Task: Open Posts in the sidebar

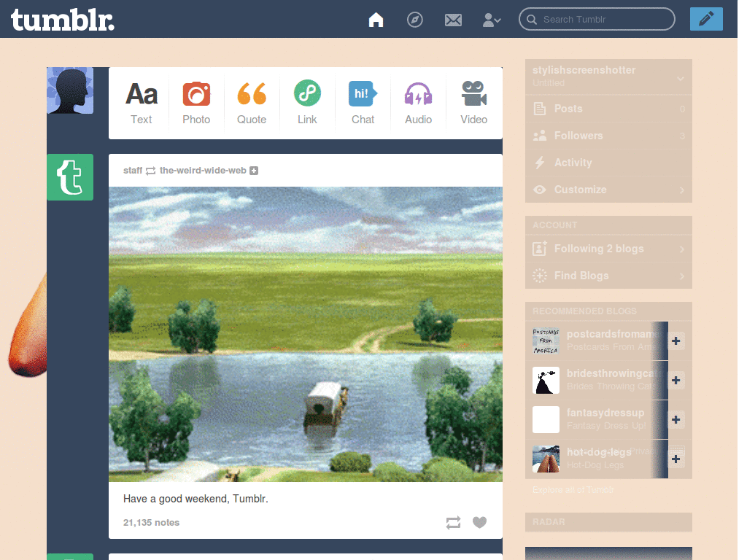Action: point(608,109)
